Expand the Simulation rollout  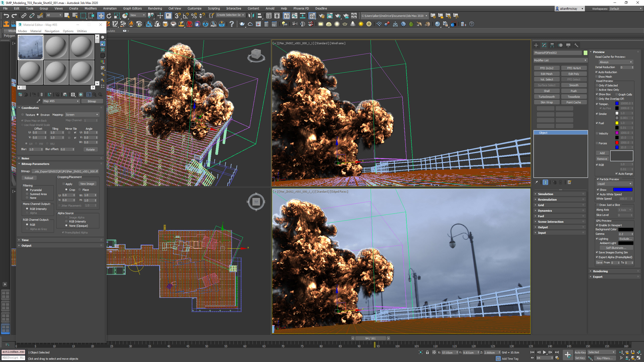(x=560, y=194)
